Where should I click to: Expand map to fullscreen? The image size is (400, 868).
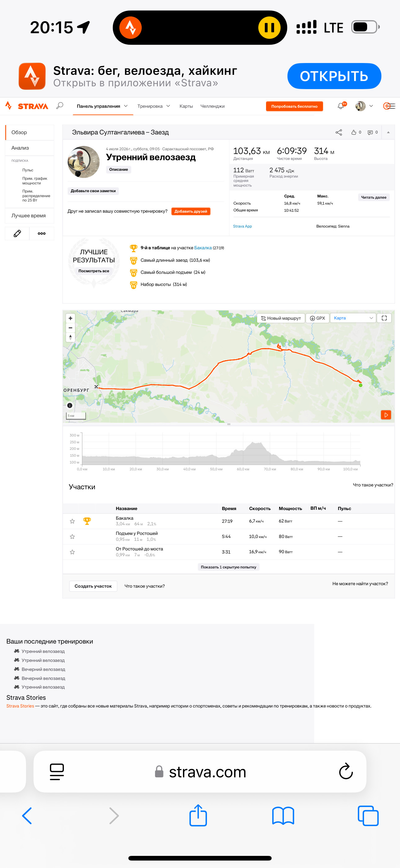pyautogui.click(x=384, y=318)
